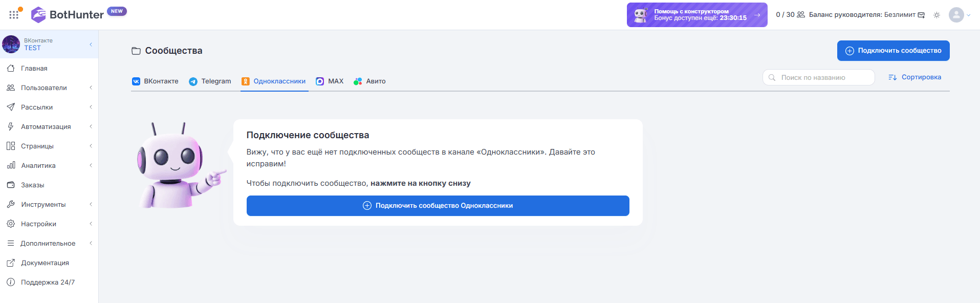Expand the Автоматизация chevron
The width and height of the screenshot is (980, 303).
(x=91, y=126)
